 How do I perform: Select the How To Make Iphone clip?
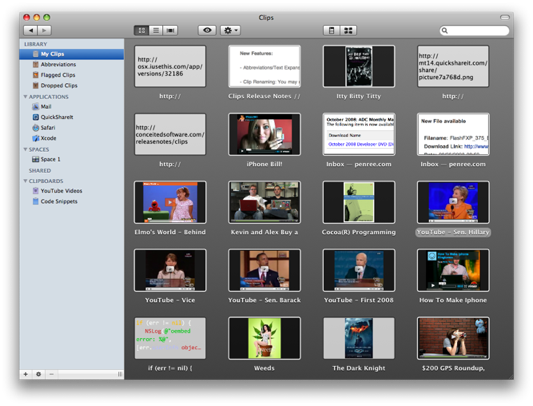point(453,270)
